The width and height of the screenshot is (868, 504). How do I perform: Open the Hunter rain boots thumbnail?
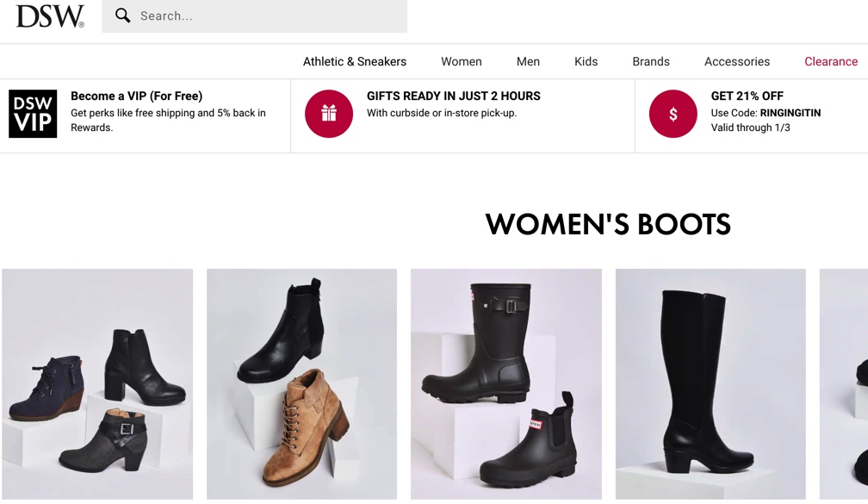(506, 384)
